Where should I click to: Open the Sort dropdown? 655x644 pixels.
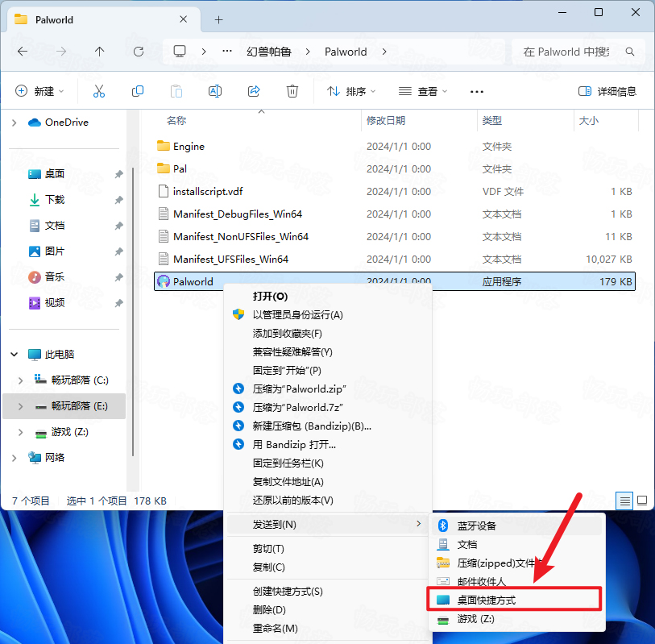tap(351, 91)
